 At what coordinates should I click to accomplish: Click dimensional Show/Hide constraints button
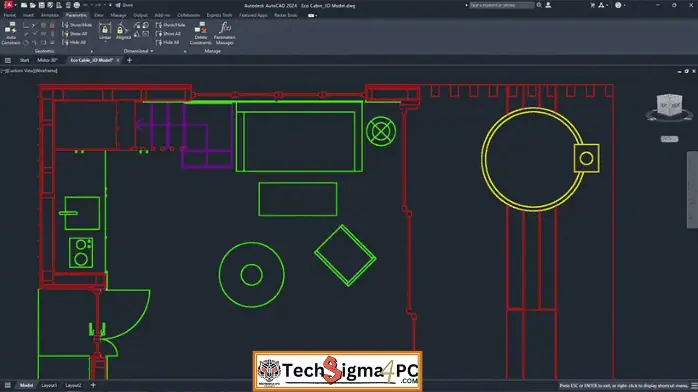(170, 25)
